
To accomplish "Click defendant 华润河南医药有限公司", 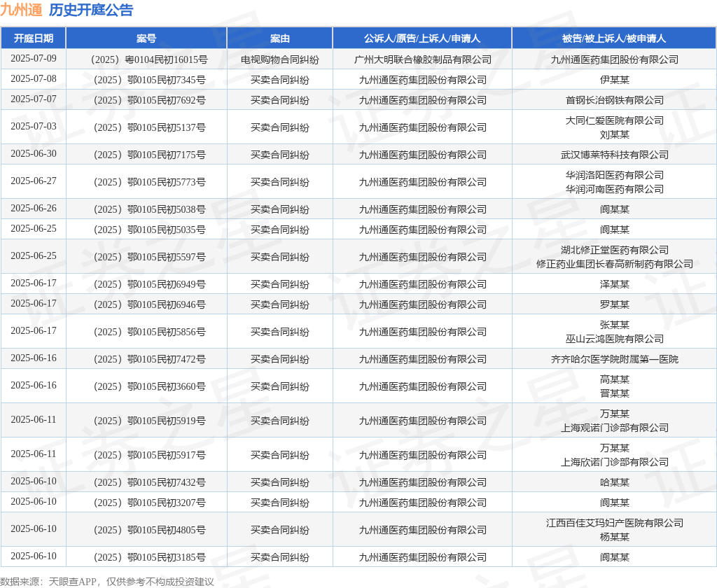I will [615, 189].
